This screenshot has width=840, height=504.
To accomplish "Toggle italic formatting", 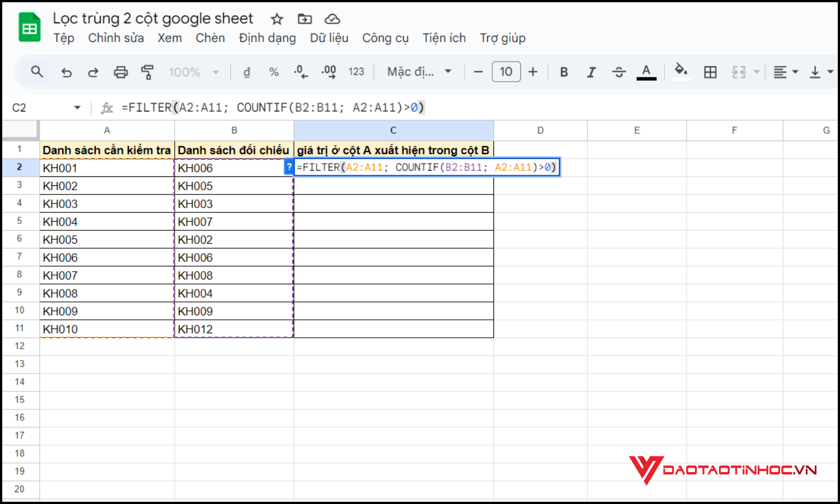I will click(591, 72).
